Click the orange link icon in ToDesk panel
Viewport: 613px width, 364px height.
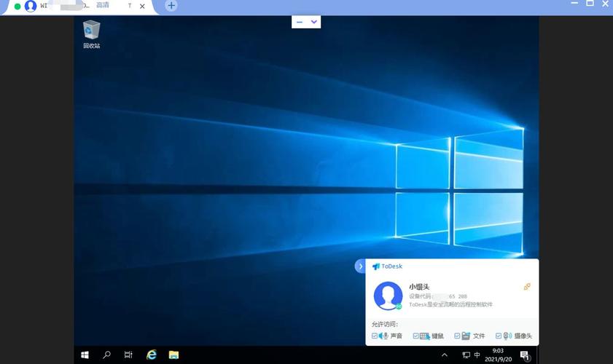(x=527, y=287)
